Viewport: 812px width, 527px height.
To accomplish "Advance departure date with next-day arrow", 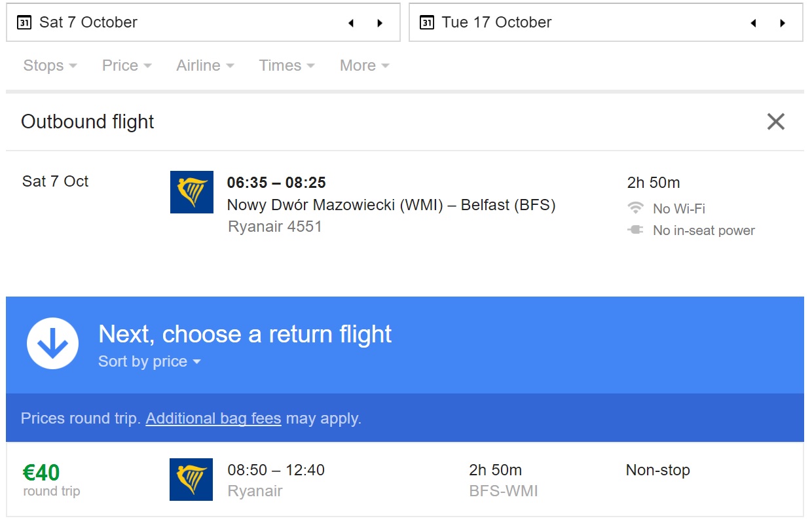I will (x=380, y=24).
